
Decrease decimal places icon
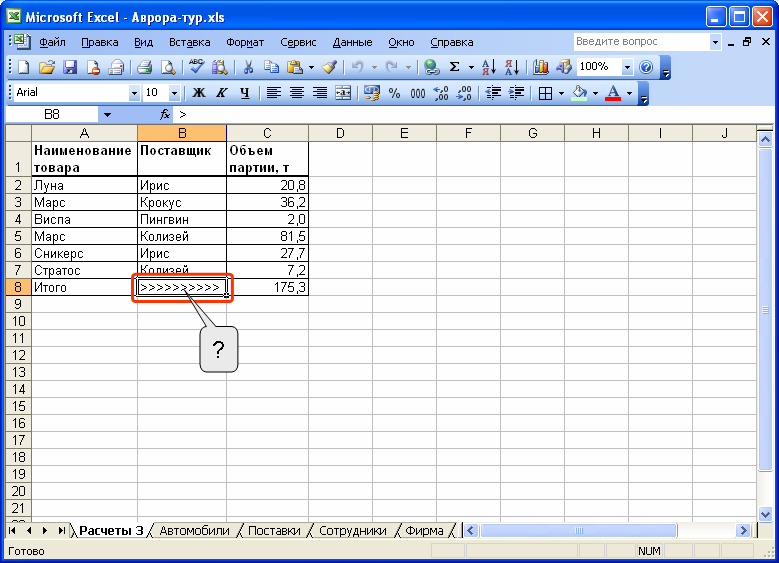coord(464,92)
